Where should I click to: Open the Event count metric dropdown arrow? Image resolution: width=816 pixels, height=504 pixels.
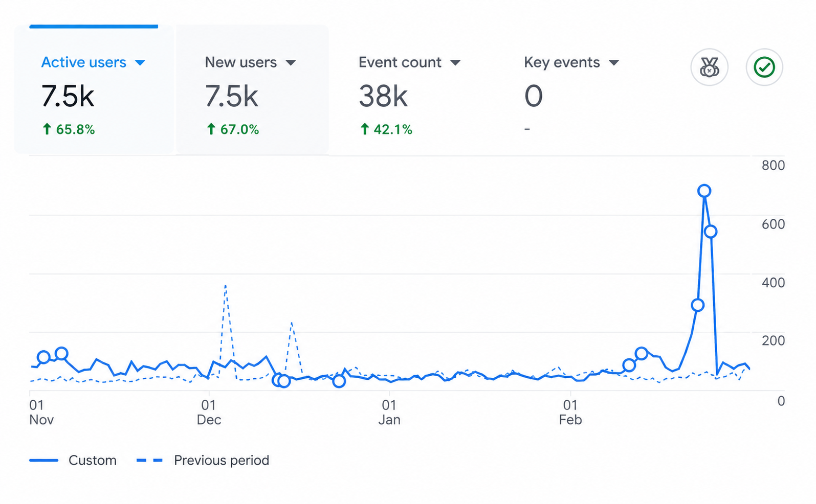[455, 63]
